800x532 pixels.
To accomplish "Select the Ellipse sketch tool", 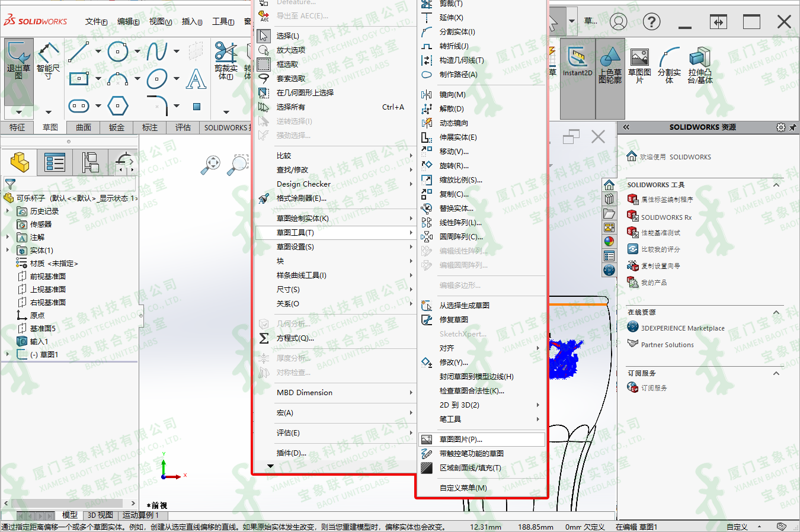I will pyautogui.click(x=157, y=78).
